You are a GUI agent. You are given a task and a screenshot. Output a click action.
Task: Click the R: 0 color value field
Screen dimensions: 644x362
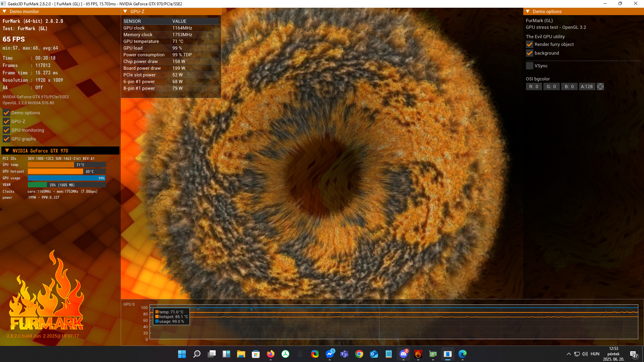tap(534, 86)
